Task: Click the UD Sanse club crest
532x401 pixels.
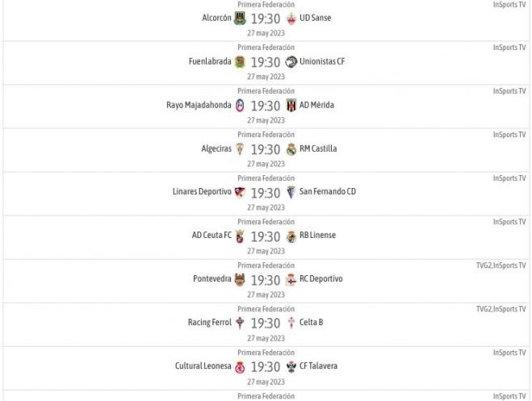Action: click(x=291, y=19)
